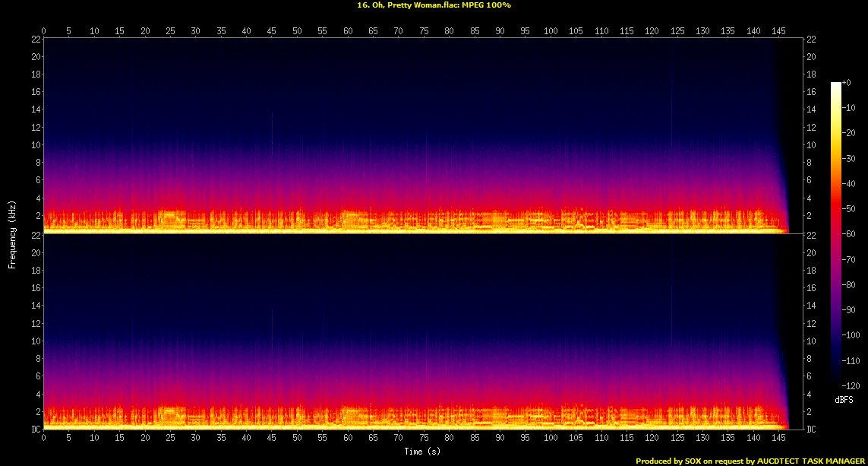Click the 0 second mark on bottom time axis
This screenshot has width=868, height=466.
click(44, 439)
